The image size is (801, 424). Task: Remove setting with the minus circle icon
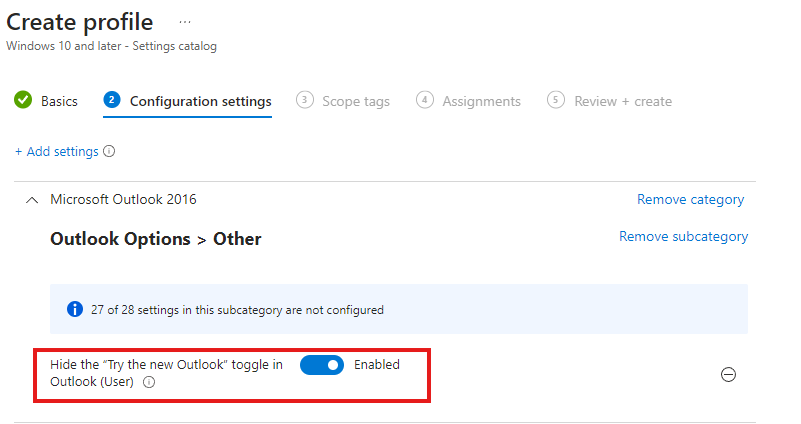point(728,374)
